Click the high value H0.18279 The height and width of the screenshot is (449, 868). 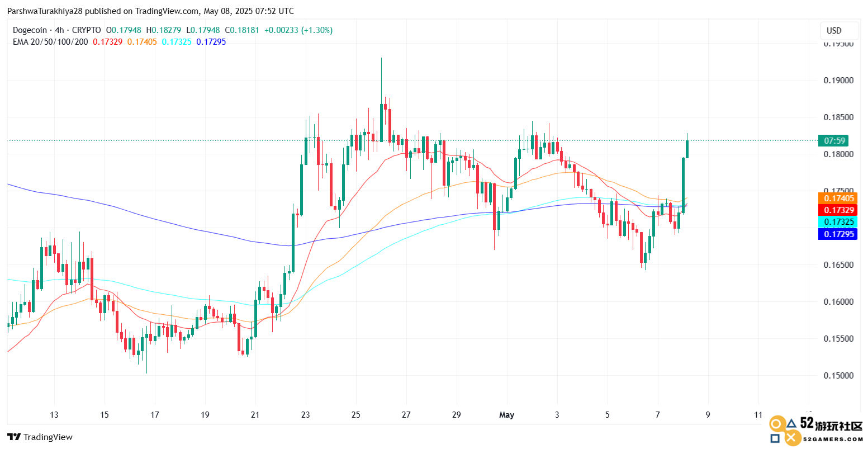[x=164, y=30]
